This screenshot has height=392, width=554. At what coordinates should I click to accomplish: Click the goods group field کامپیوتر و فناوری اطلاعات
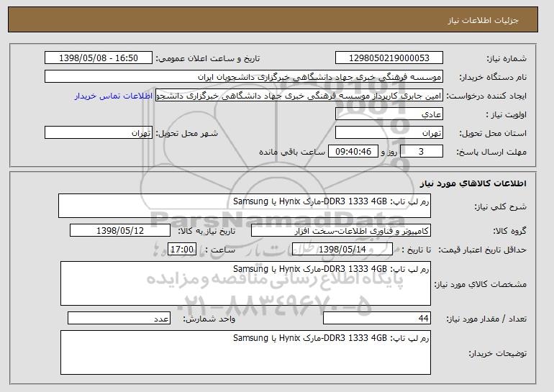341,231
